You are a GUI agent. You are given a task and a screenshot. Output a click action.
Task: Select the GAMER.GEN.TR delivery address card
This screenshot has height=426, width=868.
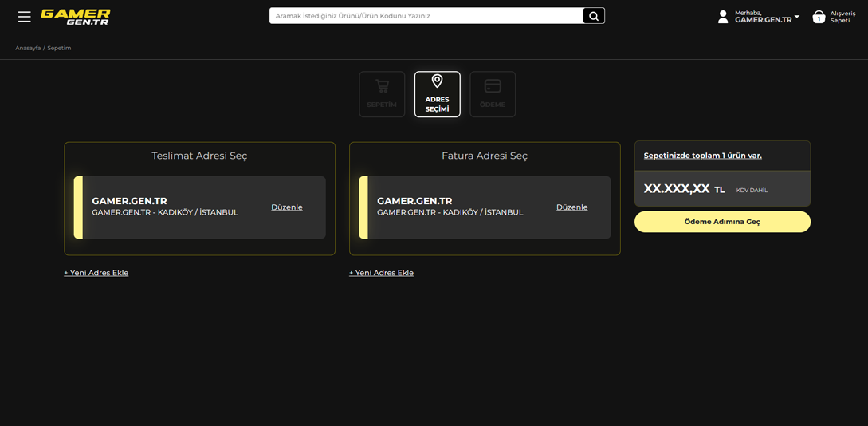click(167, 207)
